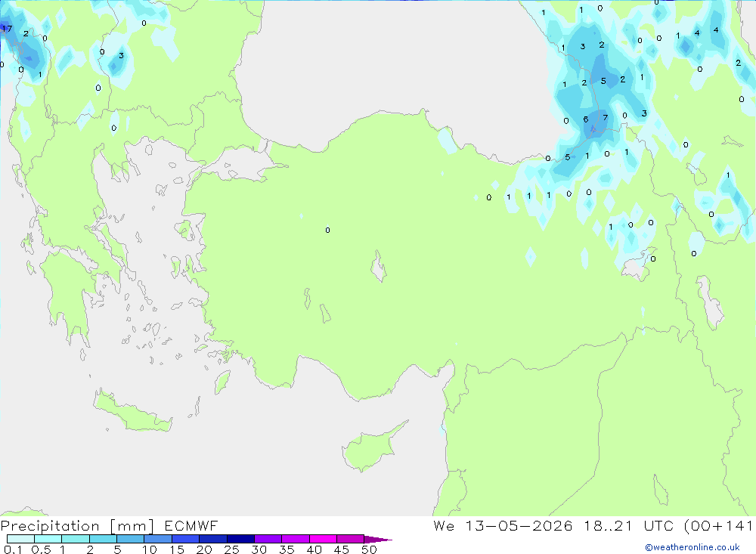The height and width of the screenshot is (554, 756).
Task: Click the 'Precipitation [mm]' title text
Action: click(78, 526)
